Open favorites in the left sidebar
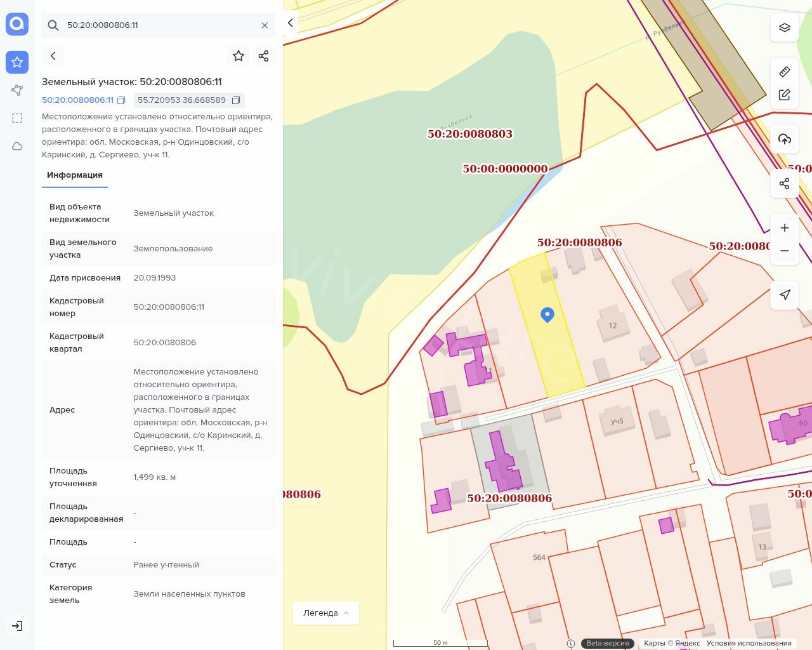The height and width of the screenshot is (650, 812). click(x=17, y=62)
